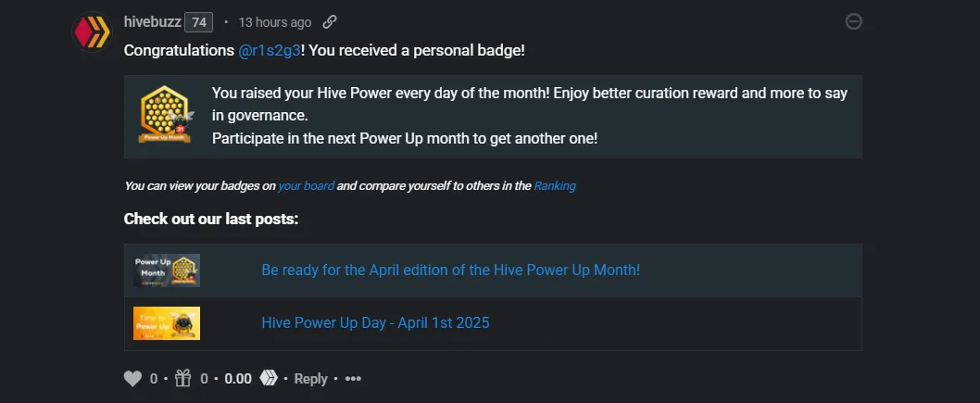Click the Time to Power Up thumbnail
The height and width of the screenshot is (403, 980).
click(x=166, y=323)
